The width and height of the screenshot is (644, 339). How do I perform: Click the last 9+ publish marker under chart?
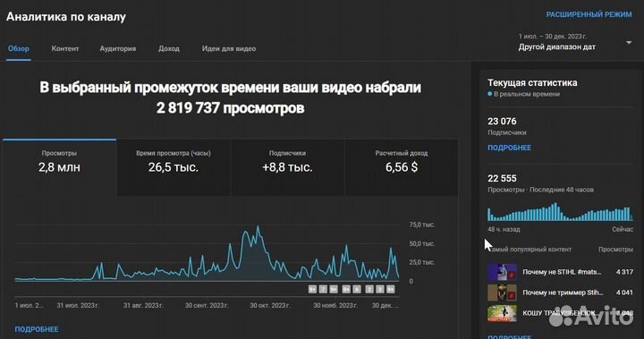point(391,289)
